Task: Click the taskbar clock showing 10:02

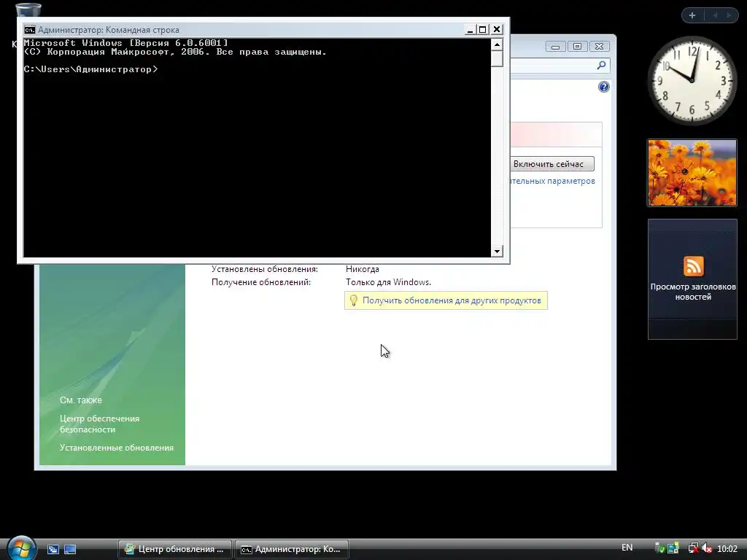Action: point(727,549)
